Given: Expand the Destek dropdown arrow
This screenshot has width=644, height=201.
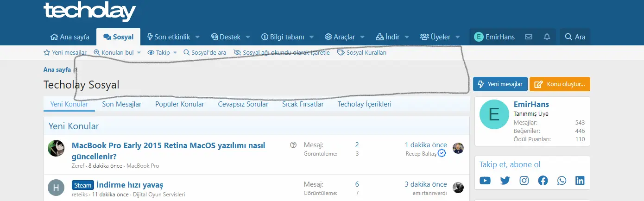Looking at the screenshot, I should coord(248,37).
